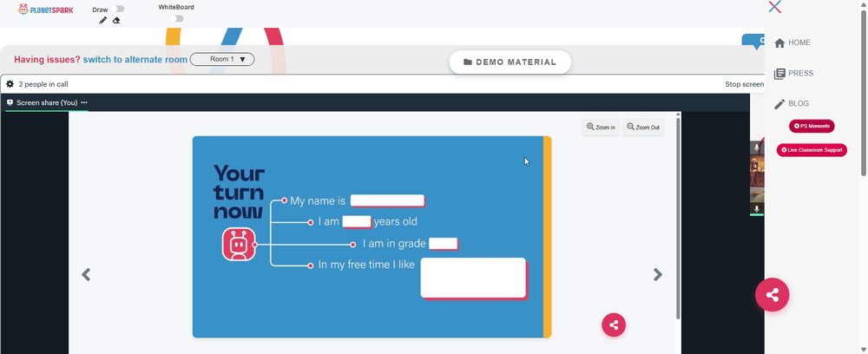Click the blank before years old

[x=357, y=222]
